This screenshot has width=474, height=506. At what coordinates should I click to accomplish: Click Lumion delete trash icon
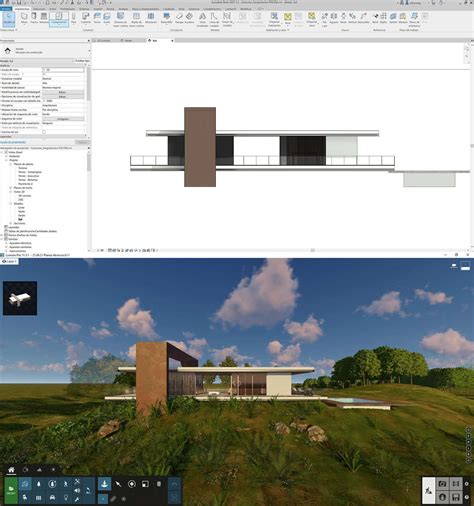point(159,484)
